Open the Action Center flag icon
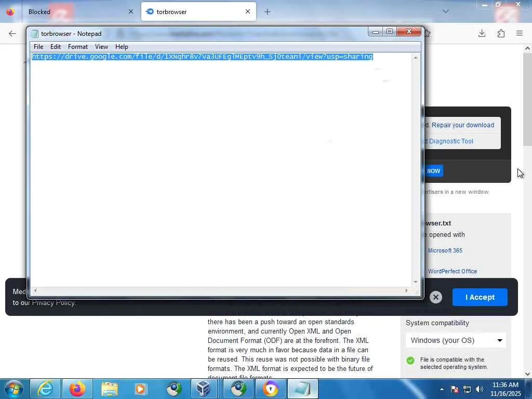The width and height of the screenshot is (532, 399). point(455,389)
